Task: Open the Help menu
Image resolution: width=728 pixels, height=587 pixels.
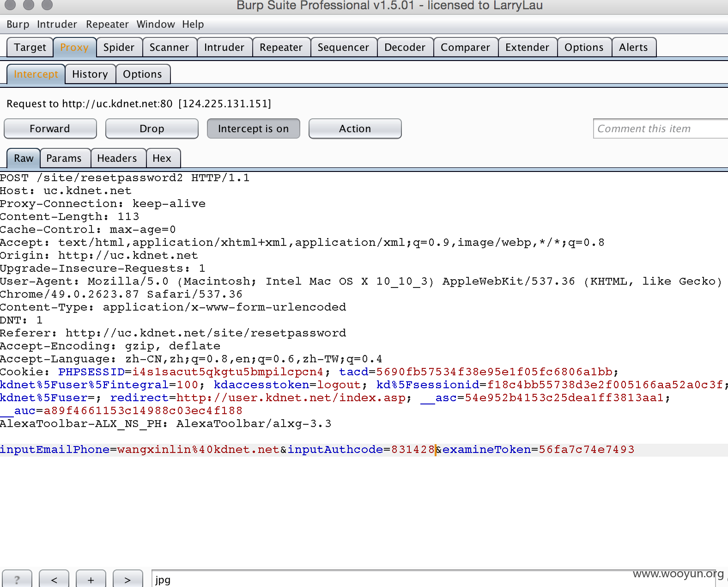Action: pyautogui.click(x=193, y=24)
